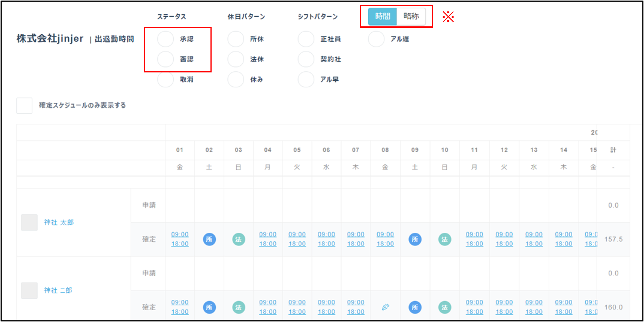Click blue 所 icon on day 09 for 神社 二郎

pyautogui.click(x=415, y=307)
